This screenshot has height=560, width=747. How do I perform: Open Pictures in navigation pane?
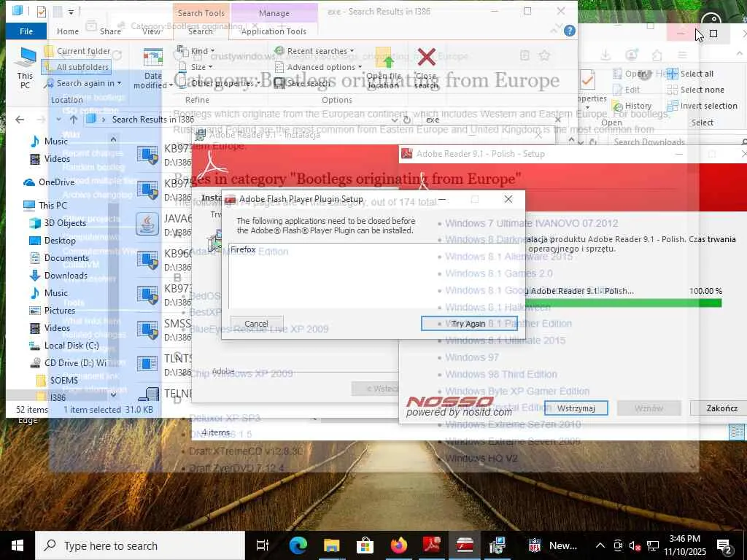click(x=53, y=311)
